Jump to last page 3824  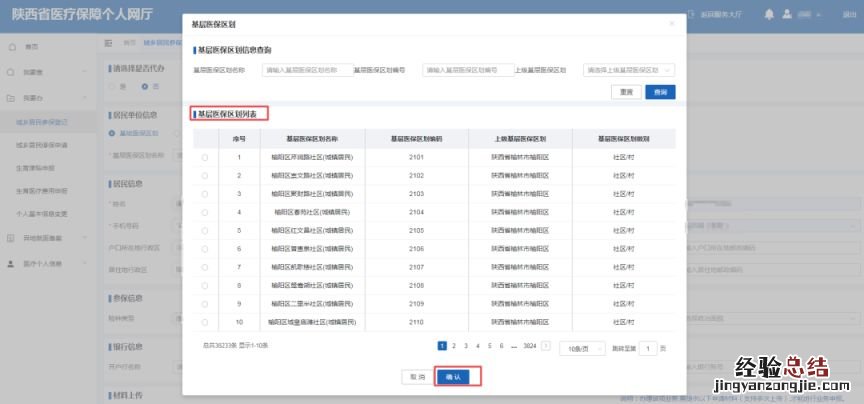[x=530, y=345]
